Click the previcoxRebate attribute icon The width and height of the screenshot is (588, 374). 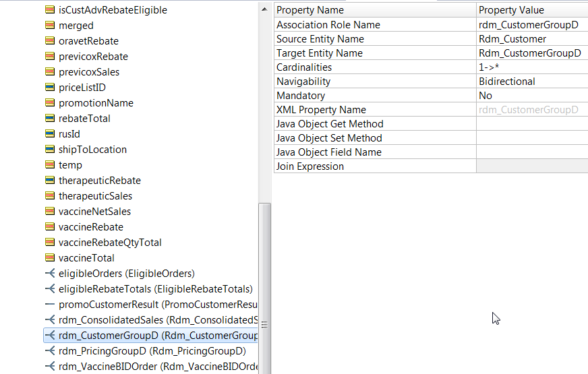point(49,56)
